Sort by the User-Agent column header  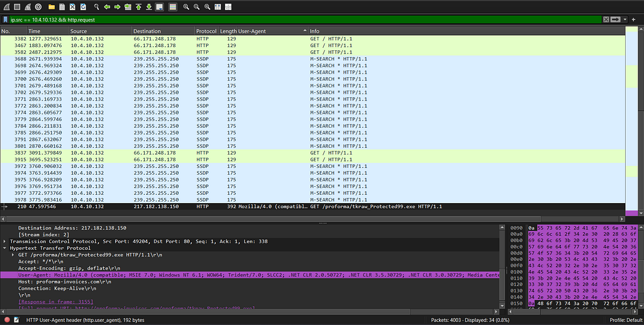(273, 31)
